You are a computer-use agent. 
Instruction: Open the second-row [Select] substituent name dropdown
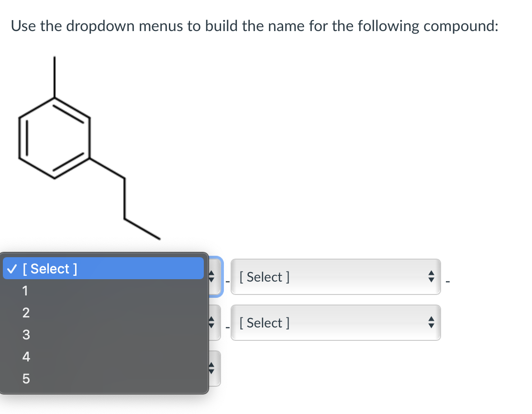click(x=335, y=323)
